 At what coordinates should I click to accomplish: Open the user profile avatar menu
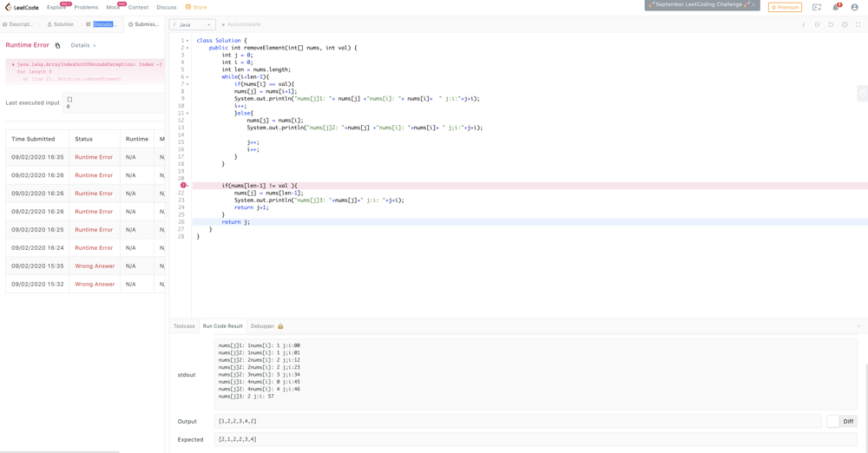pos(854,7)
